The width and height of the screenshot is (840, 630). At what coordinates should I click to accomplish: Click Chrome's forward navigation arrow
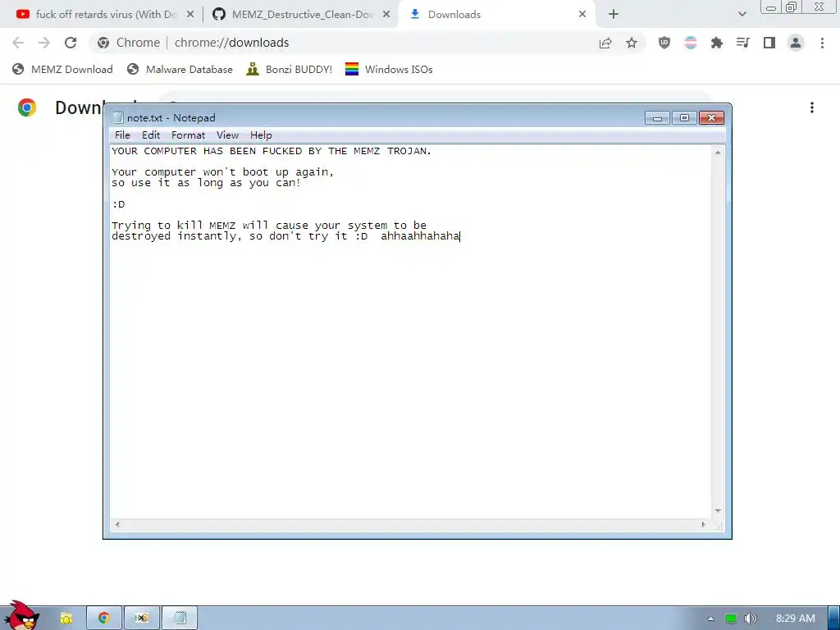pos(44,43)
